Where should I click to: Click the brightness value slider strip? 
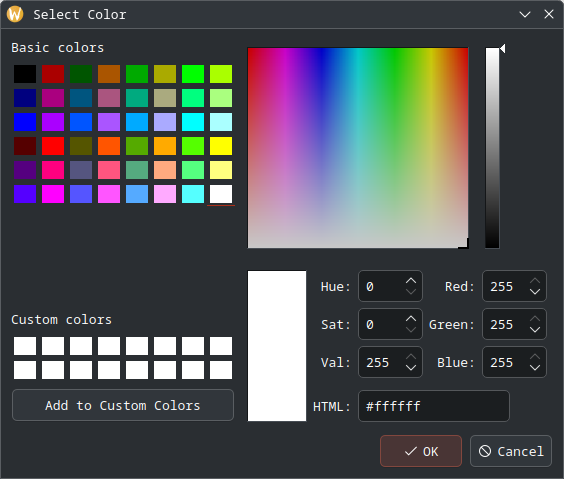[492, 148]
